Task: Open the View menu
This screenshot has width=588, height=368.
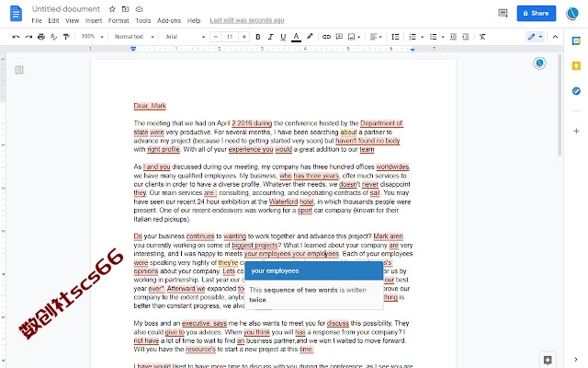Action: (x=72, y=20)
